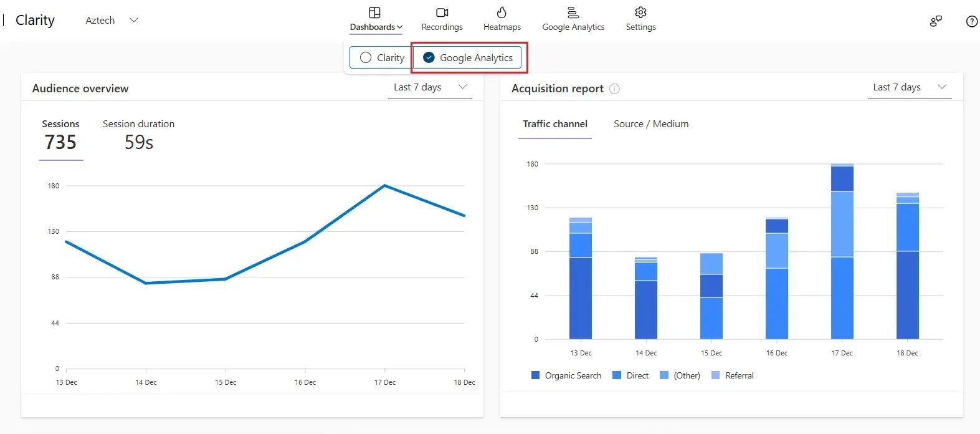The image size is (980, 434).
Task: Open Settings via the gear icon
Action: (640, 12)
